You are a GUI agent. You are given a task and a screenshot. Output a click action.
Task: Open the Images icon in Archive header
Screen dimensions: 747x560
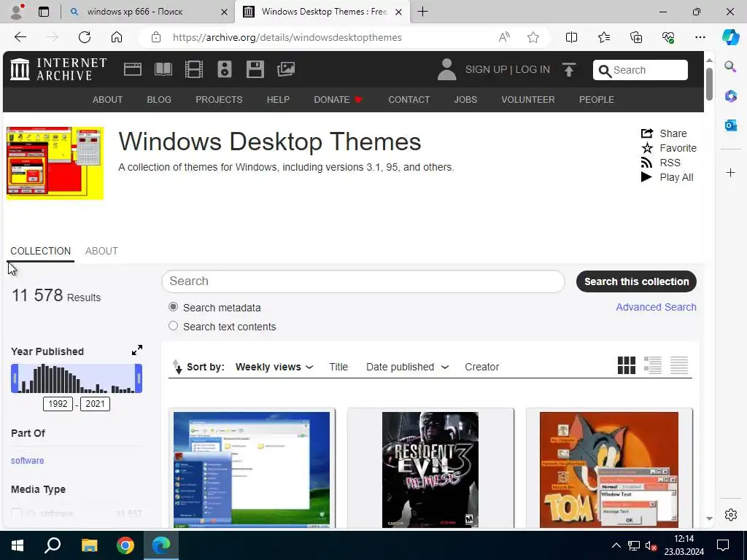(286, 69)
